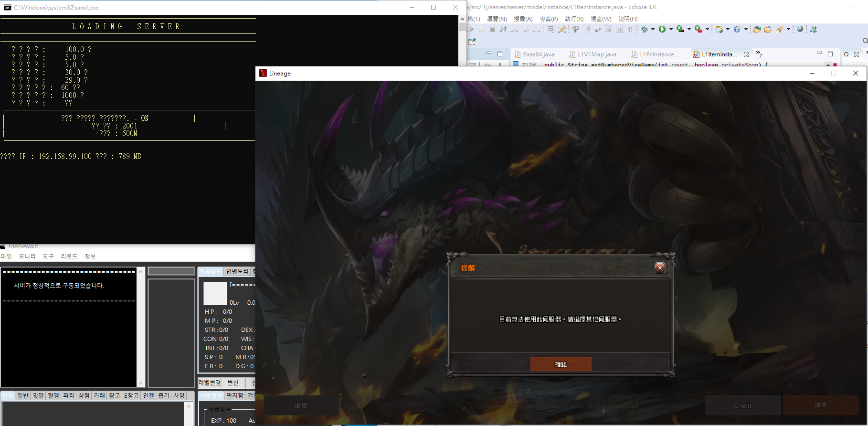
Task: Open the 搜尋(A) menu in Eclipse
Action: coord(523,19)
